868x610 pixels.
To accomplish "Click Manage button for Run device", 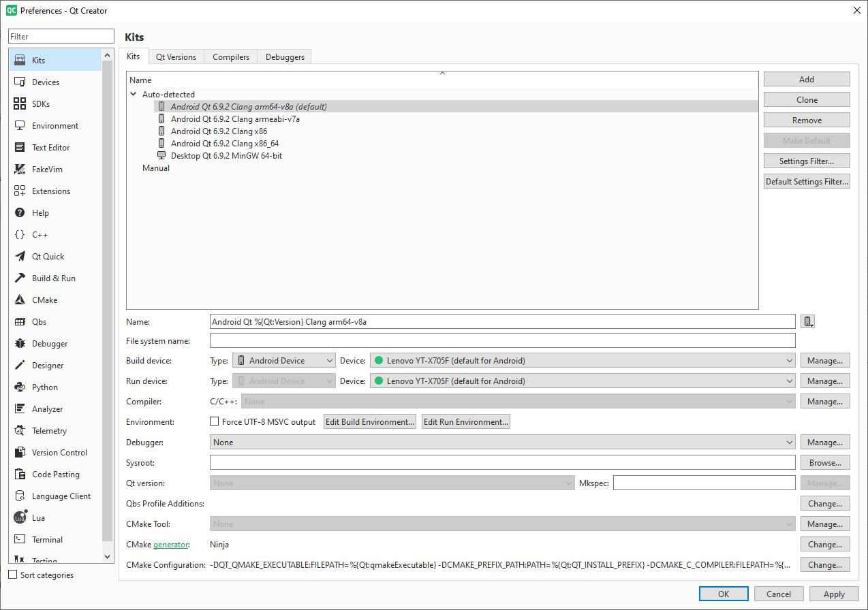I will pos(825,381).
